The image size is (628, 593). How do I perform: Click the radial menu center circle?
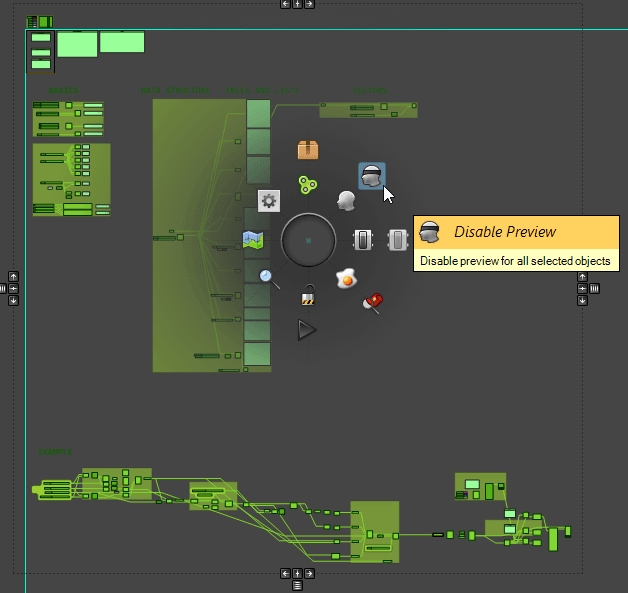[308, 240]
